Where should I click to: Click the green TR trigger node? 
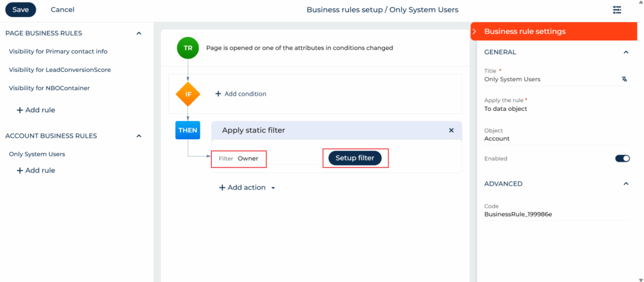(188, 48)
